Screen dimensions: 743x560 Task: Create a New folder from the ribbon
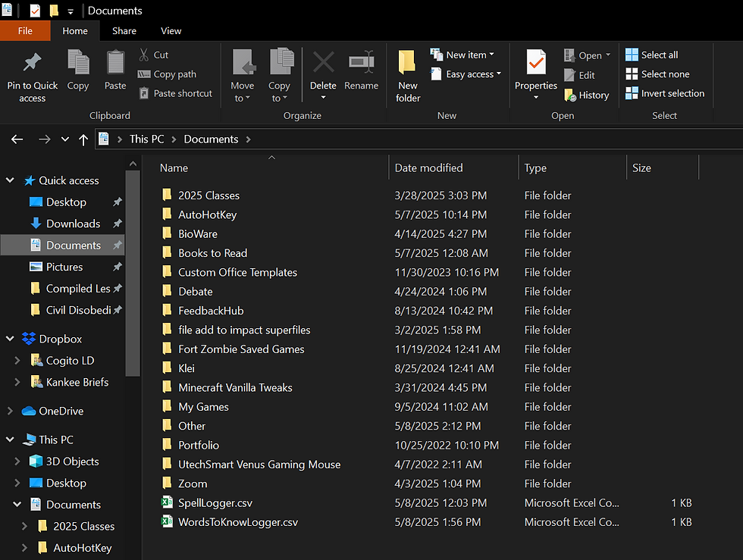tap(408, 76)
